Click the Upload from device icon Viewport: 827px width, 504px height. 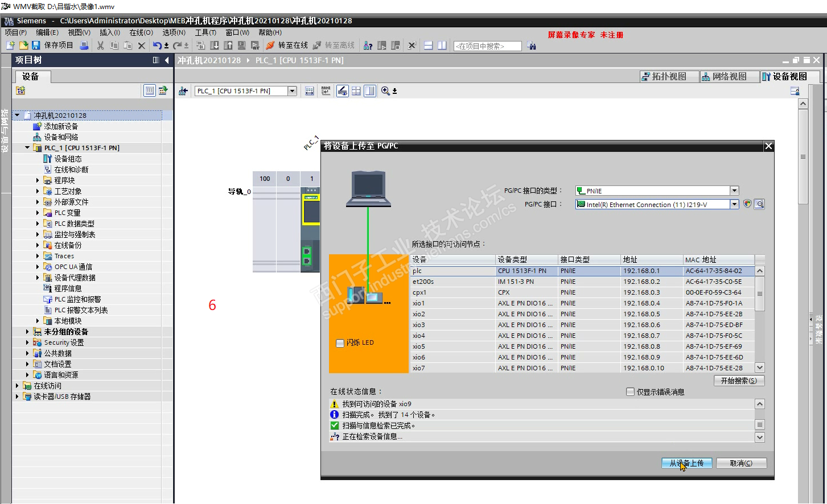pyautogui.click(x=228, y=46)
